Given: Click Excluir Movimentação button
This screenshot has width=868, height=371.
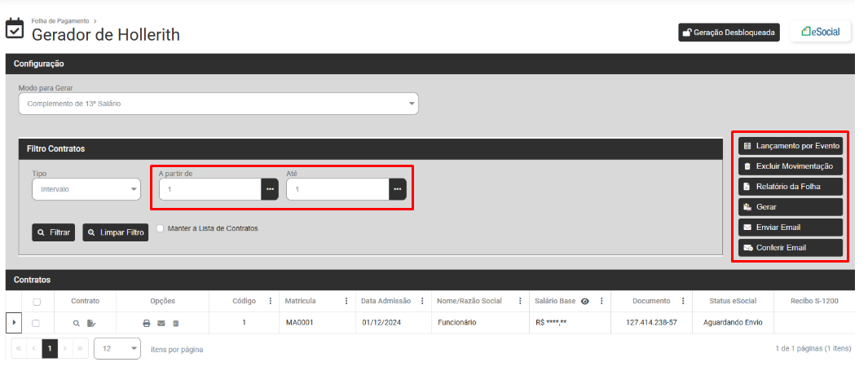Looking at the screenshot, I should 791,166.
